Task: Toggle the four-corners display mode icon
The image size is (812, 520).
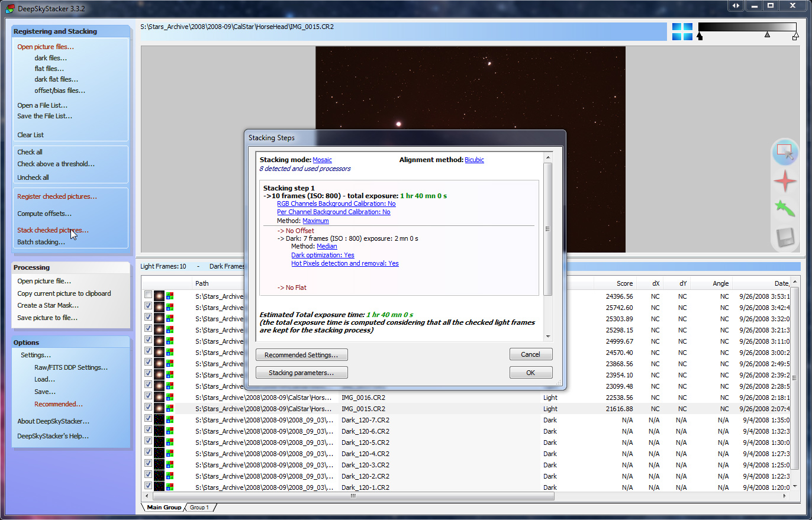Action: coord(682,31)
